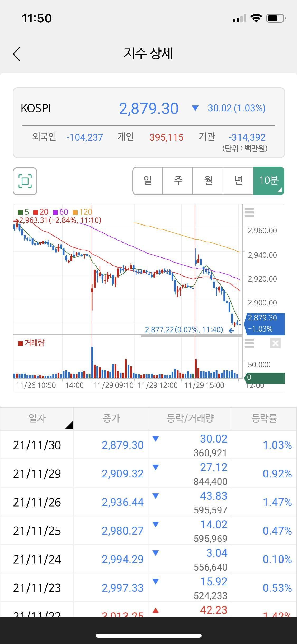Select the 년 (yearly) period button
The image size is (297, 644).
point(238,181)
